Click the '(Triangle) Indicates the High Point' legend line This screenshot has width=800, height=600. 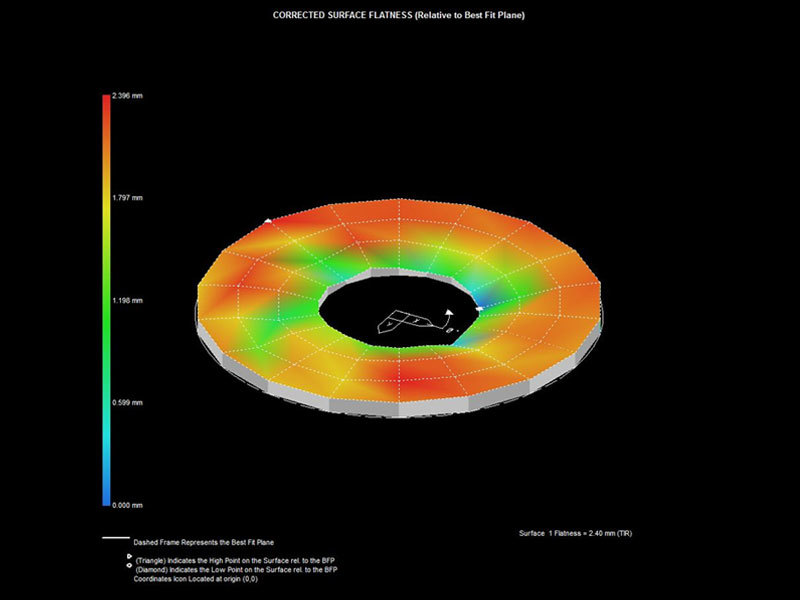tap(235, 560)
